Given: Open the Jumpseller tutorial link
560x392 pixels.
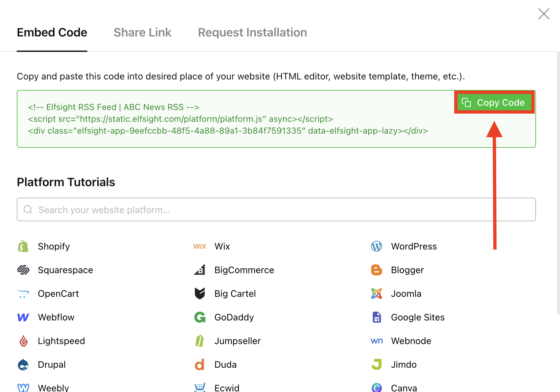Looking at the screenshot, I should [237, 341].
